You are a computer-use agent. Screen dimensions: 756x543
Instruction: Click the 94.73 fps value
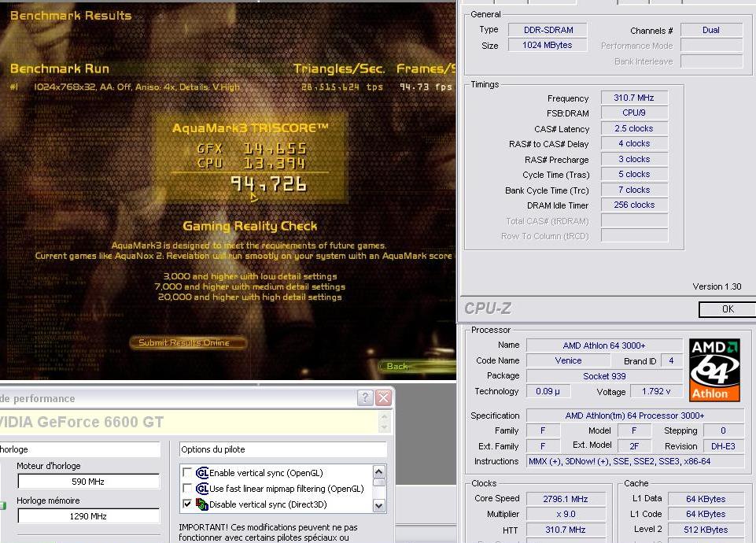[426, 87]
